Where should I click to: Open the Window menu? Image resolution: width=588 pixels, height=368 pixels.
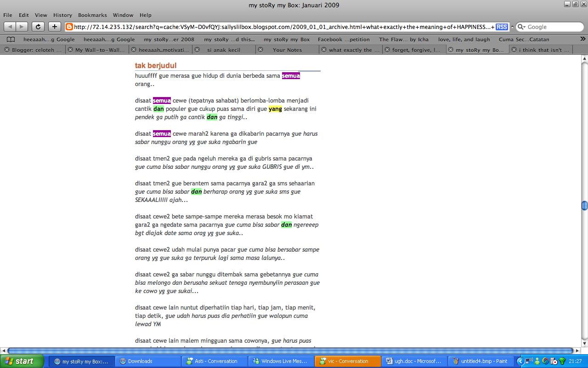click(123, 15)
